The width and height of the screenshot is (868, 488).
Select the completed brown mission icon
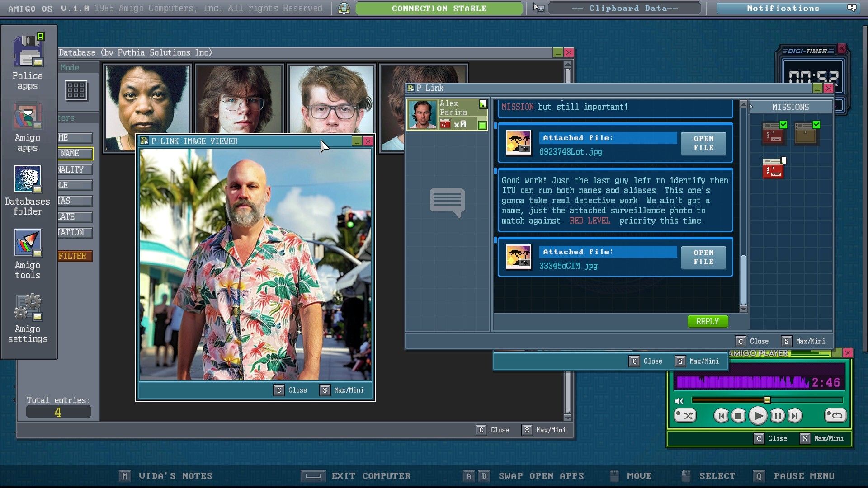(807, 134)
